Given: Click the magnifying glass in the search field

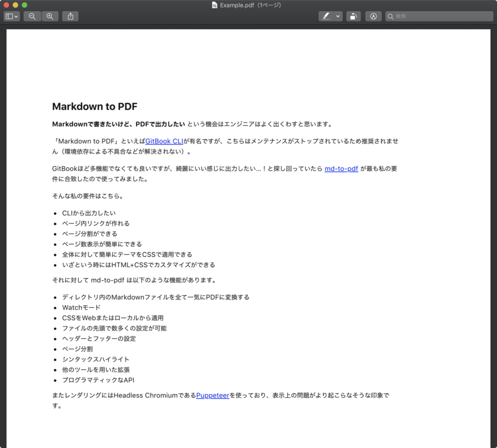Looking at the screenshot, I should coord(390,16).
